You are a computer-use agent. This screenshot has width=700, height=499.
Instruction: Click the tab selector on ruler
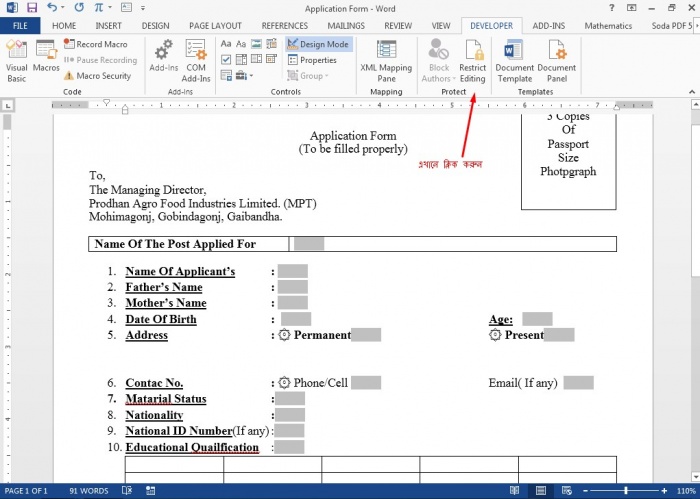point(8,106)
